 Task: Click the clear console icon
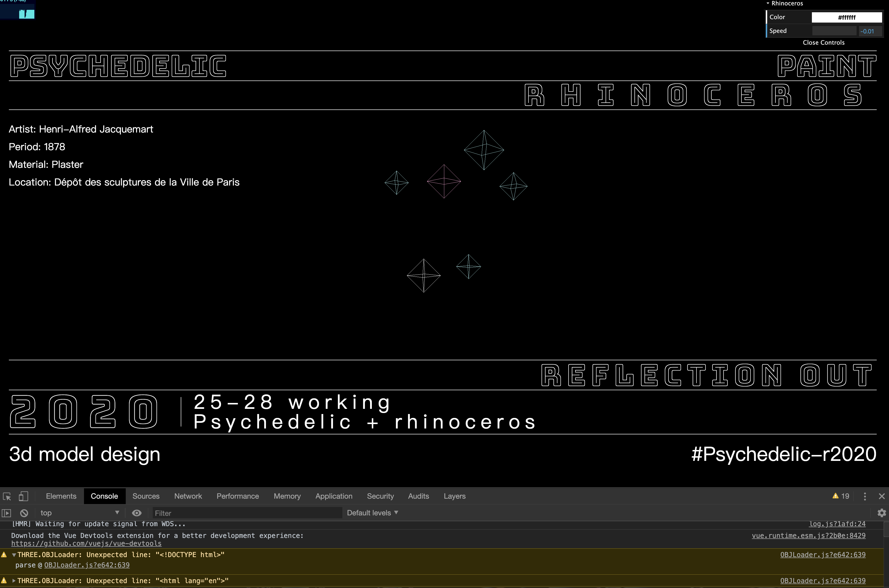point(24,513)
